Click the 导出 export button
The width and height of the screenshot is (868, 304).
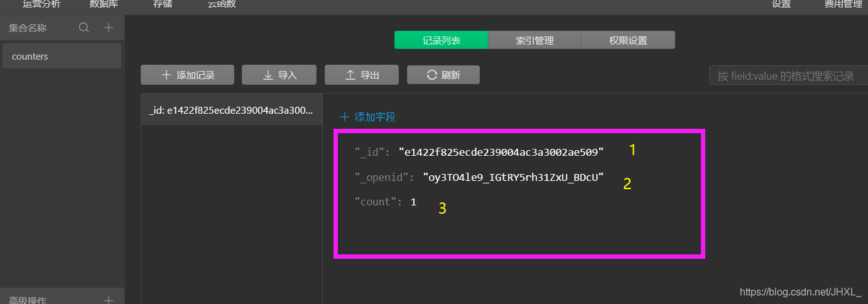tap(362, 75)
